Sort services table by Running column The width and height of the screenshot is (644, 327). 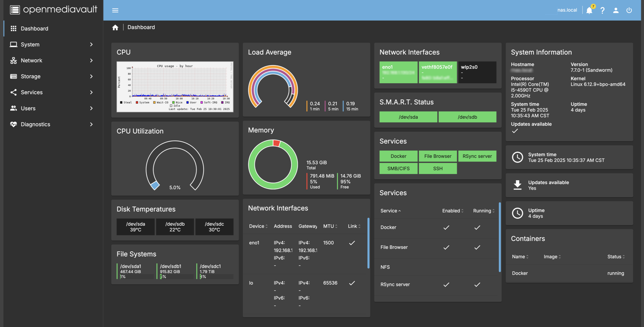(484, 211)
